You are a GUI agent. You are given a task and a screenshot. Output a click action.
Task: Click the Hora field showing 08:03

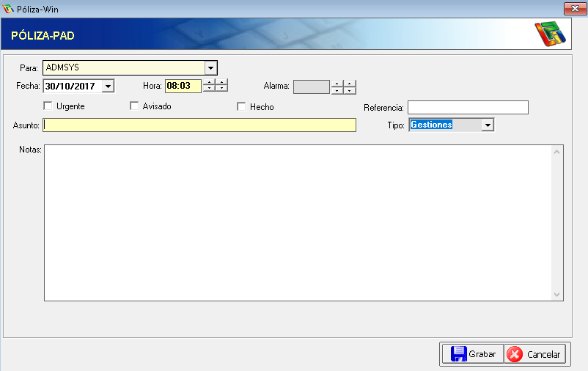tap(183, 86)
